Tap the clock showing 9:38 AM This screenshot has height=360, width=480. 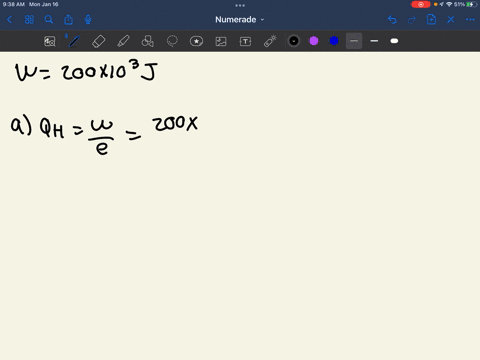pyautogui.click(x=14, y=4)
